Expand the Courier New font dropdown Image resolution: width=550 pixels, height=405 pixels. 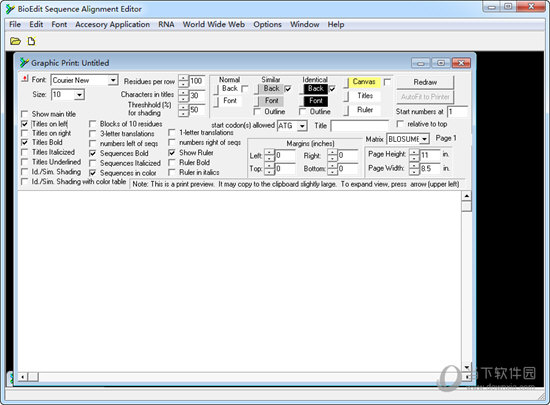pyautogui.click(x=113, y=80)
